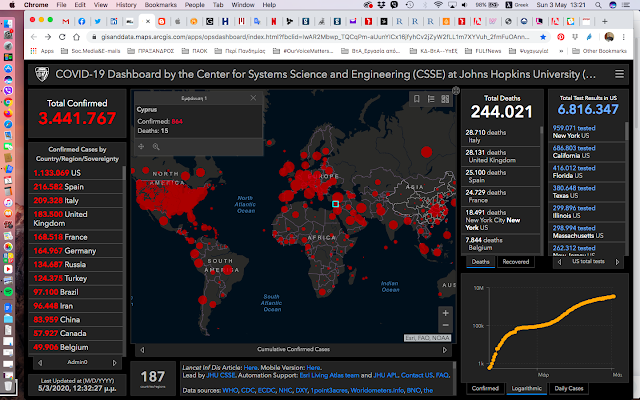The image size is (640, 400).
Task: Show map legend list icon
Action: pyautogui.click(x=431, y=99)
